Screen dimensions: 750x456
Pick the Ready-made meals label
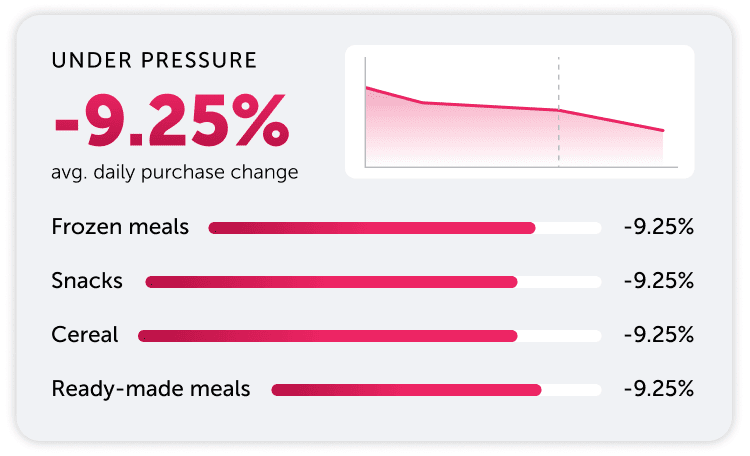coord(151,388)
